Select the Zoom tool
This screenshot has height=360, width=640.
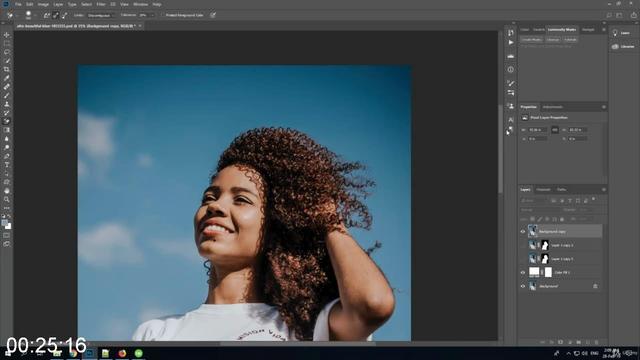(7, 199)
